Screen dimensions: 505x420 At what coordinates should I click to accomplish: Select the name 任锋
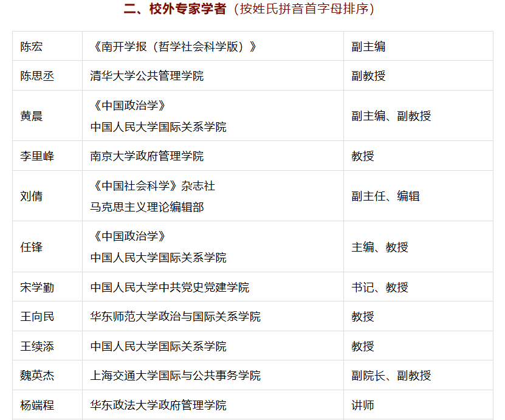(31, 247)
